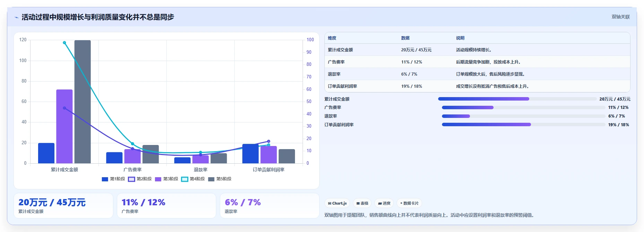Image resolution: width=644 pixels, height=232 pixels.
Task: Click the cyan line point above 广告费率
Action: click(132, 144)
